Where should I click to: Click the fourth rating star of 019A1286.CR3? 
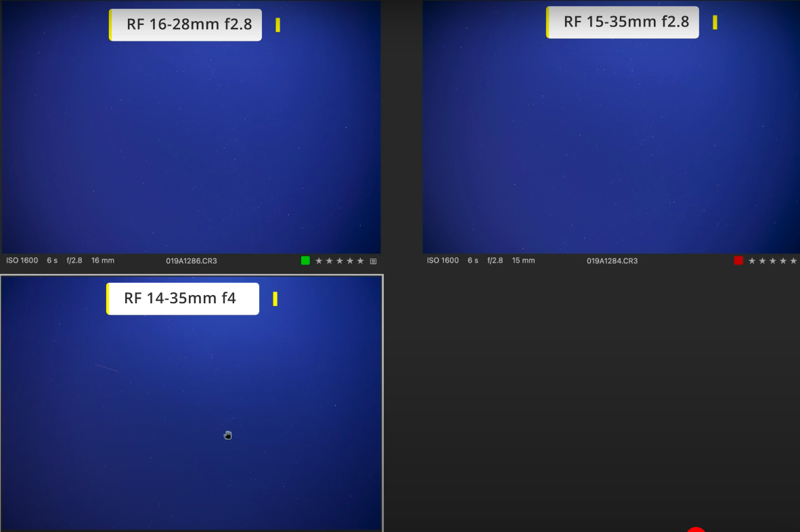point(350,261)
